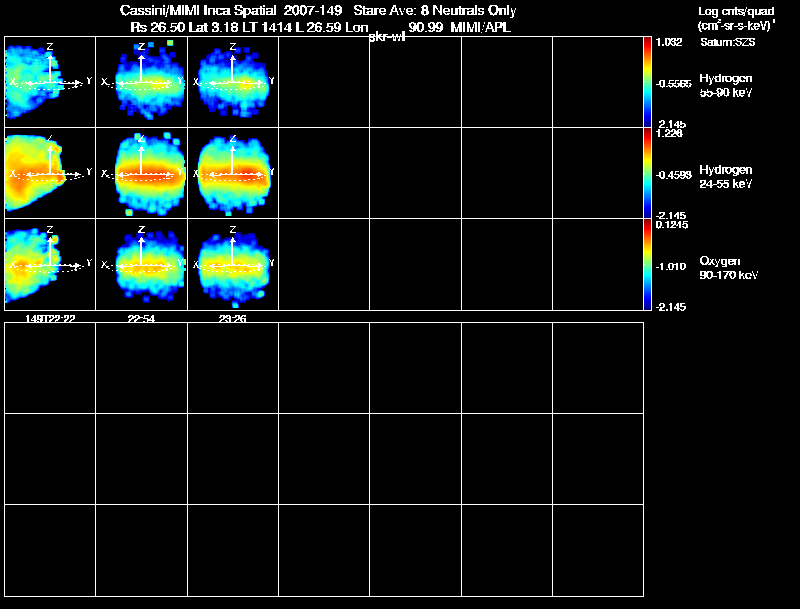Click the Cassini/MIMI Inca Spatial title

point(198,10)
